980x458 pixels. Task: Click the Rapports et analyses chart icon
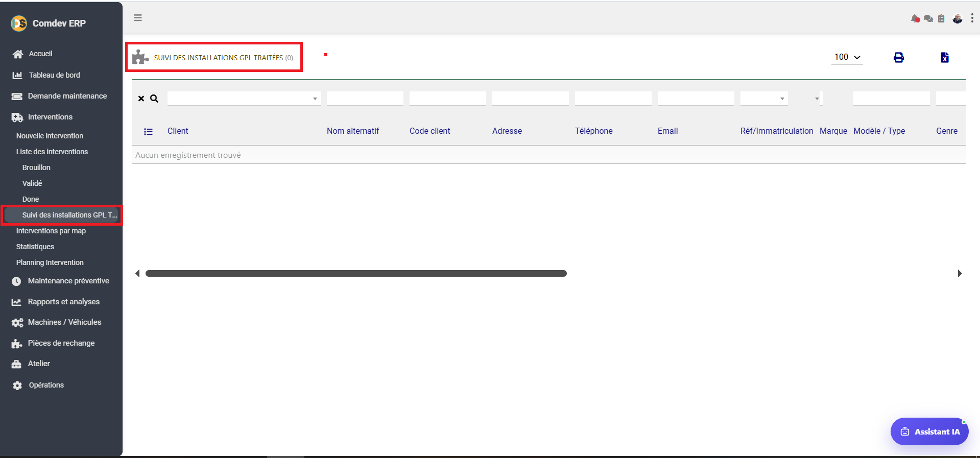coord(16,302)
